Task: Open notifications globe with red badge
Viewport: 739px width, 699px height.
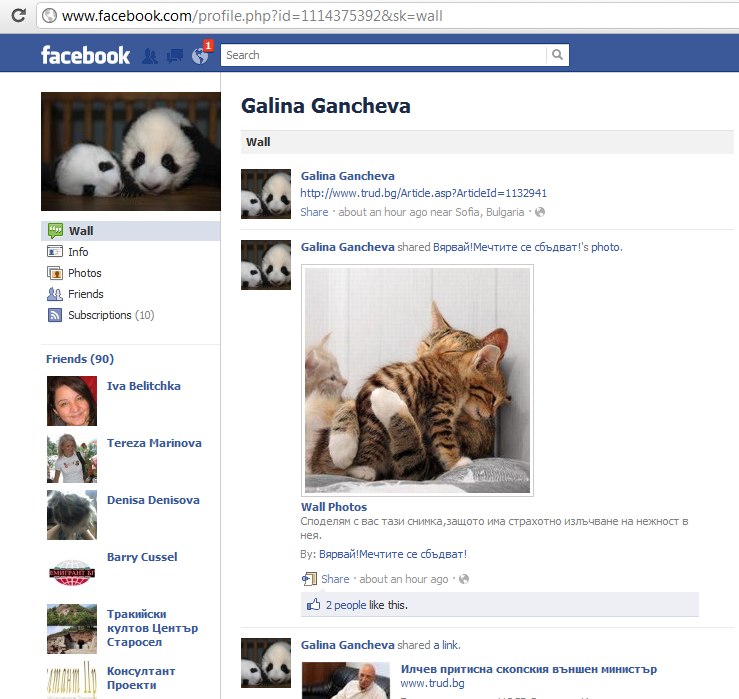Action: tap(200, 56)
